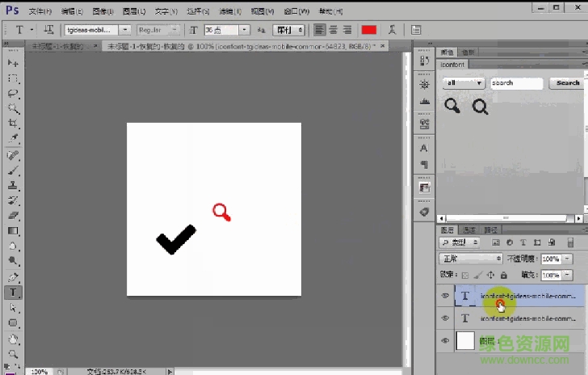Select the Hand tool
This screenshot has height=375, width=588.
click(14, 339)
